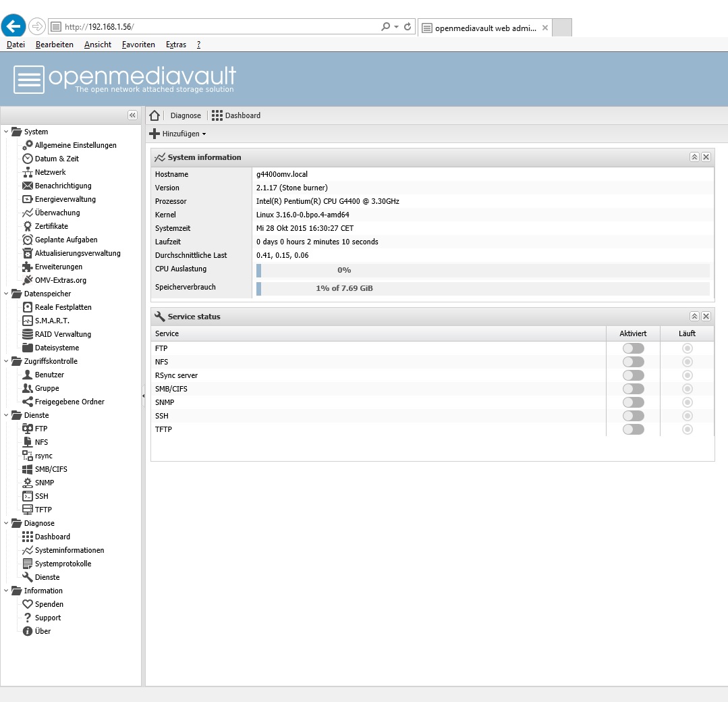Collapse the Service status panel
Screen dimensions: 728x702
pos(694,317)
